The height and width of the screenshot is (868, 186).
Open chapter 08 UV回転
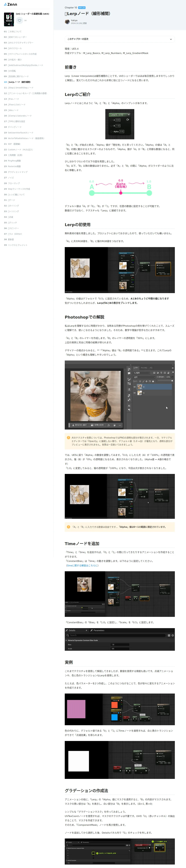click(x=10, y=71)
